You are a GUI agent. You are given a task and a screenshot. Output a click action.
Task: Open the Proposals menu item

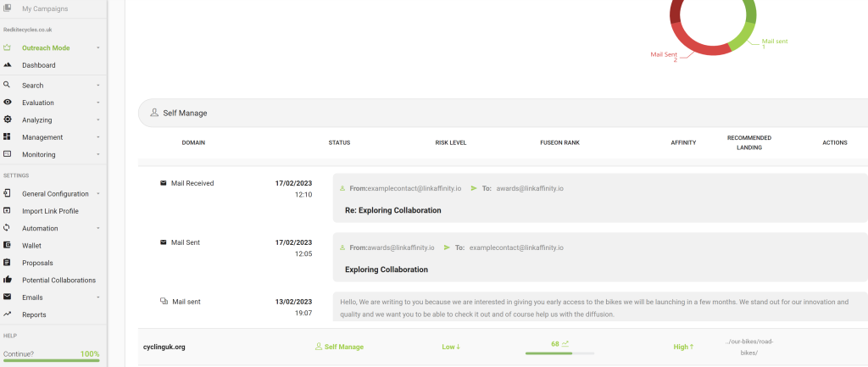[x=37, y=263]
